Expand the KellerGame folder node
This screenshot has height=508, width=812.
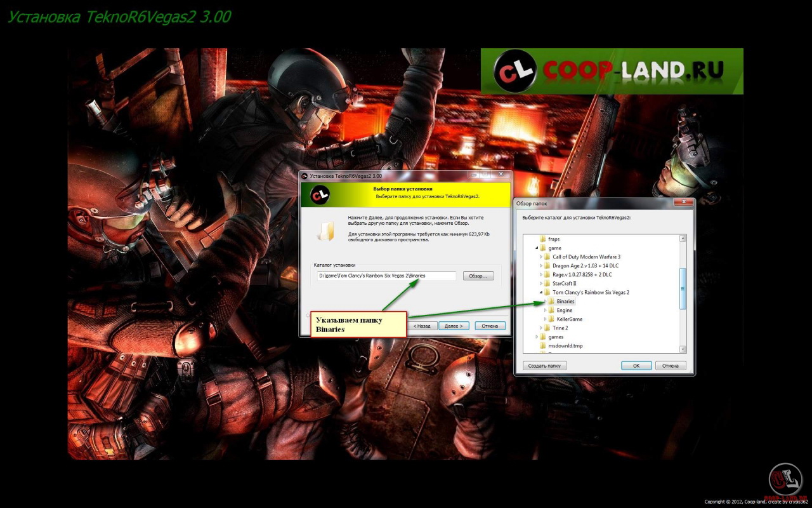click(x=546, y=319)
